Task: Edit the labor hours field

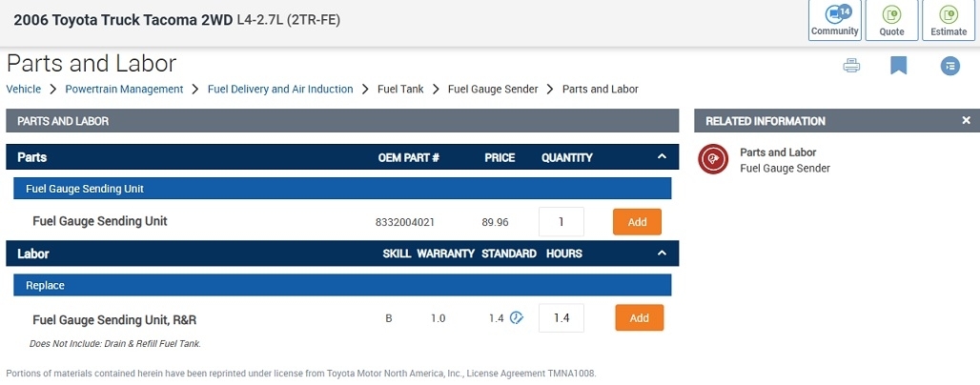Action: [x=561, y=317]
